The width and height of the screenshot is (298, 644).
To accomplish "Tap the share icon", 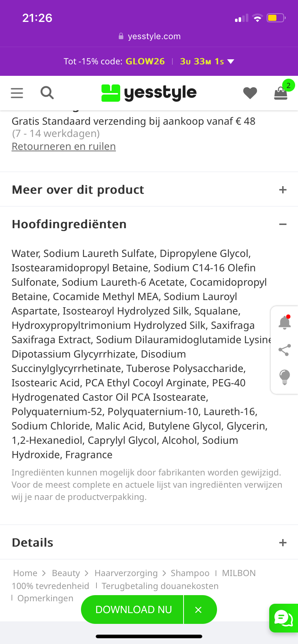I will pos(285,350).
